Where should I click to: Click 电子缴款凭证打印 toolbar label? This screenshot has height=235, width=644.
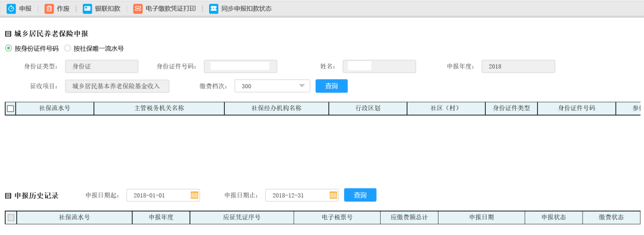tap(171, 9)
